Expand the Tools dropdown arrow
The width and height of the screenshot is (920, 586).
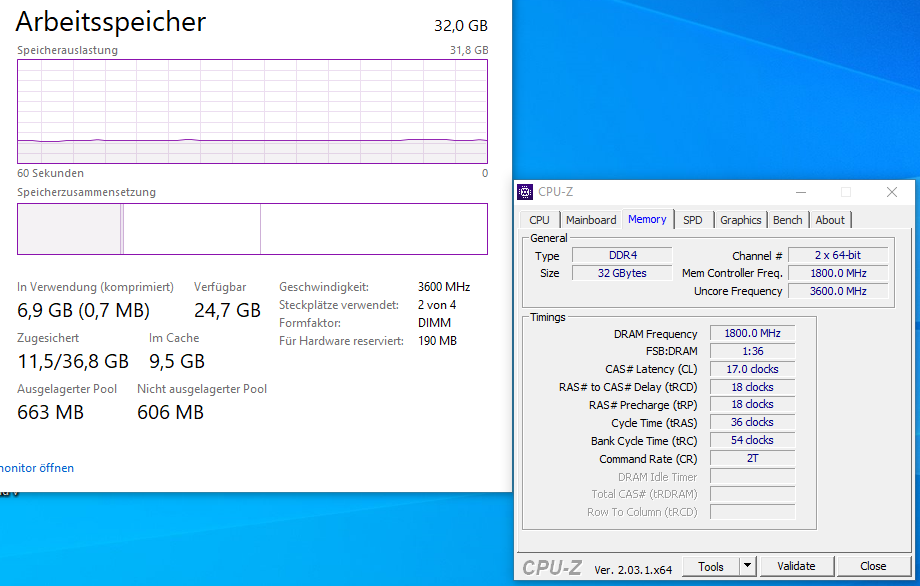[747, 567]
